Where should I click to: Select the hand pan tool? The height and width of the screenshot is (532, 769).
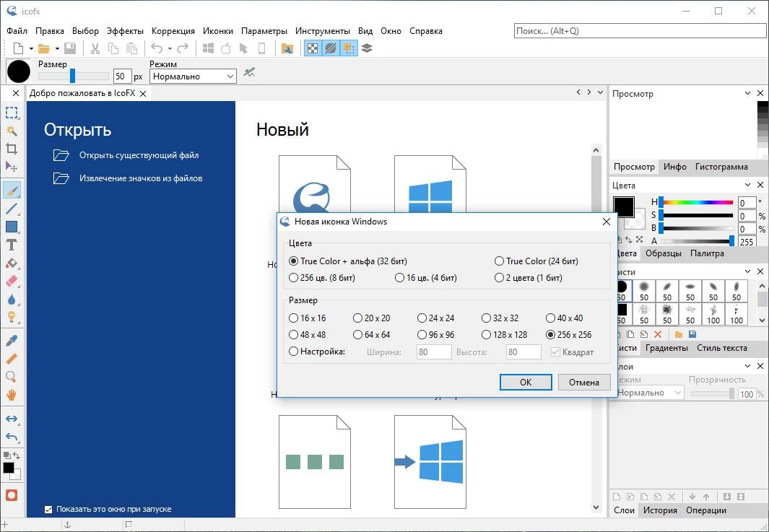point(12,395)
